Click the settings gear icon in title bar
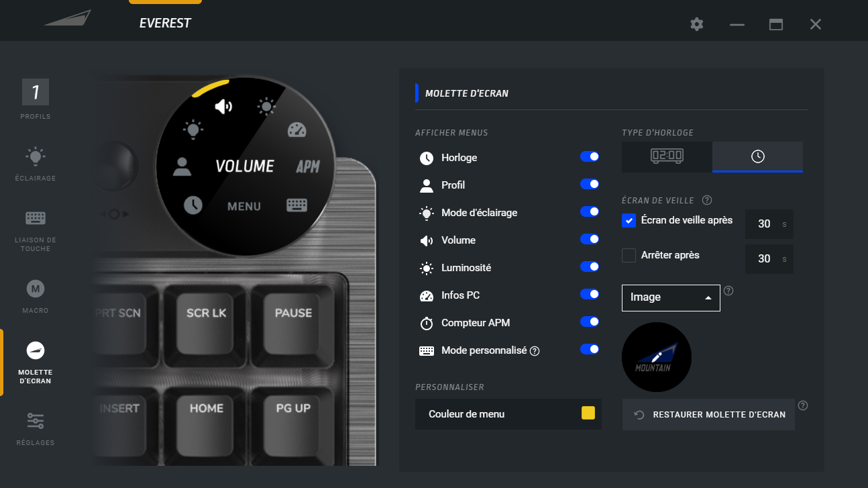868x488 pixels. point(697,25)
